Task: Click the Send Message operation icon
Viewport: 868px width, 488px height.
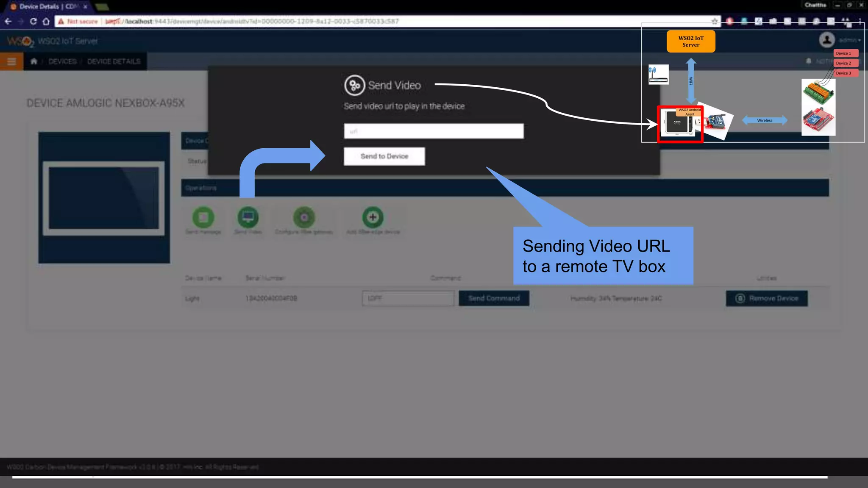Action: (203, 217)
